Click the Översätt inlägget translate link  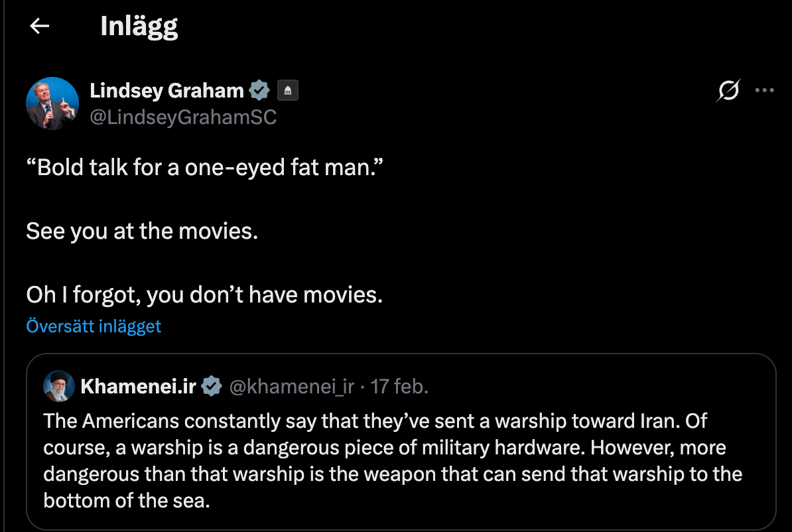tap(94, 326)
